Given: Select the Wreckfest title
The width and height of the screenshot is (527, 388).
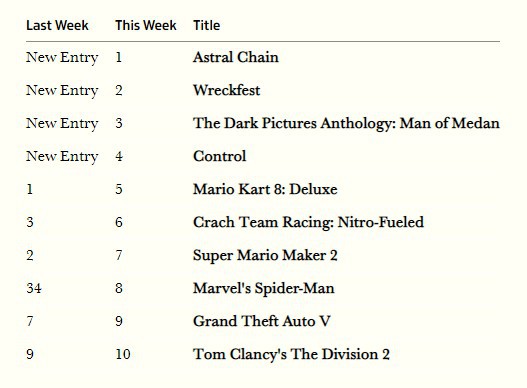Looking at the screenshot, I should 227,90.
